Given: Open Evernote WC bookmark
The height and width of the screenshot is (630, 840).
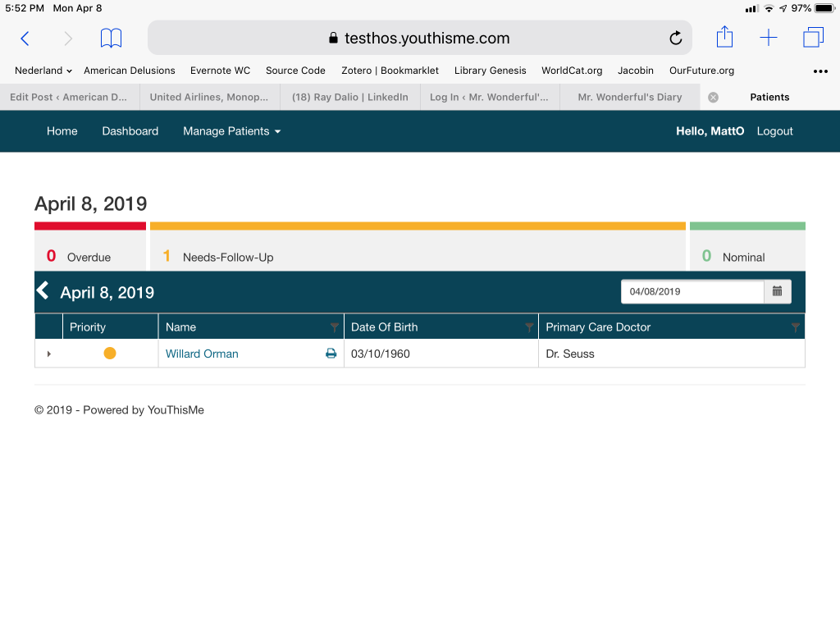Looking at the screenshot, I should [220, 71].
